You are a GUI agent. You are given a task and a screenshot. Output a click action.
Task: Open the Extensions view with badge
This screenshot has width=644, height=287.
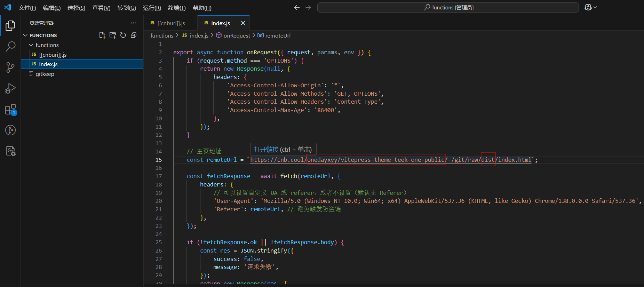[10, 110]
